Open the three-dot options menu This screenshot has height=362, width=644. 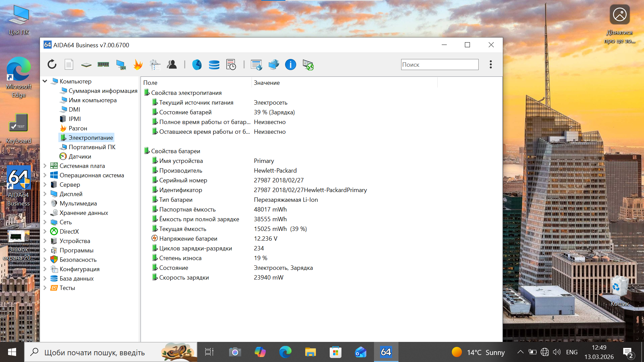(x=491, y=64)
